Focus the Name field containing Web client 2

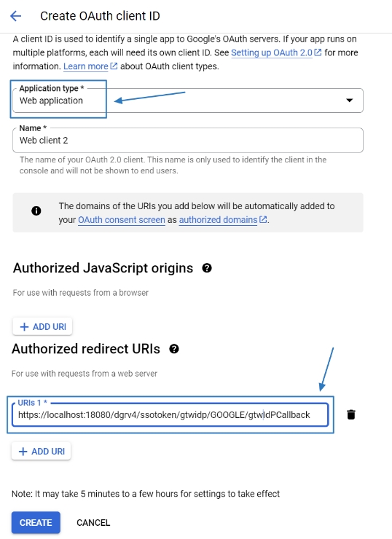(x=188, y=141)
